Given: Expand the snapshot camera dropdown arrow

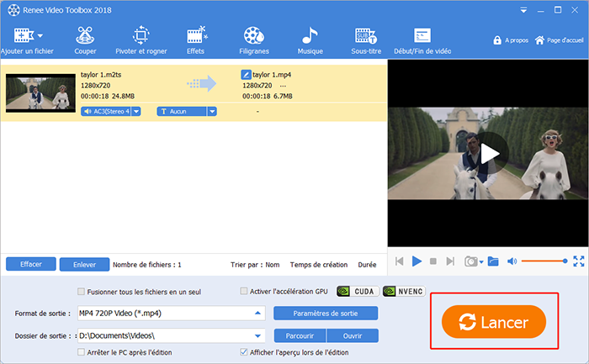Looking at the screenshot, I should 481,262.
